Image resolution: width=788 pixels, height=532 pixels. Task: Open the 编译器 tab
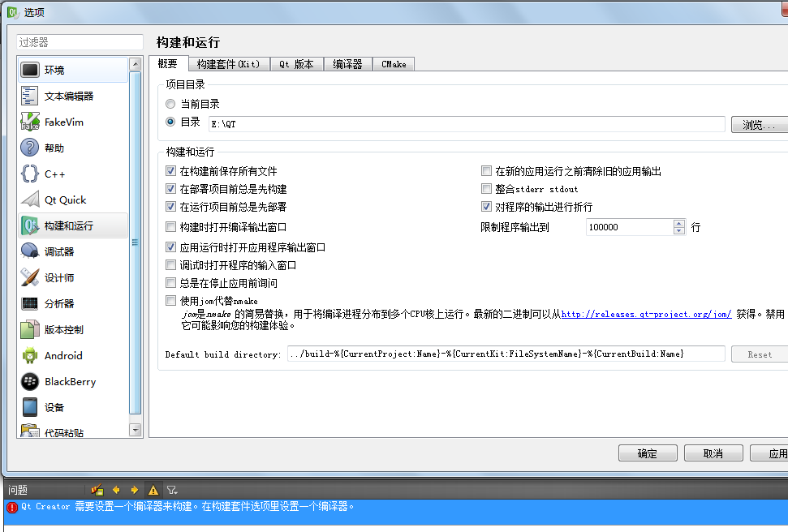[348, 64]
